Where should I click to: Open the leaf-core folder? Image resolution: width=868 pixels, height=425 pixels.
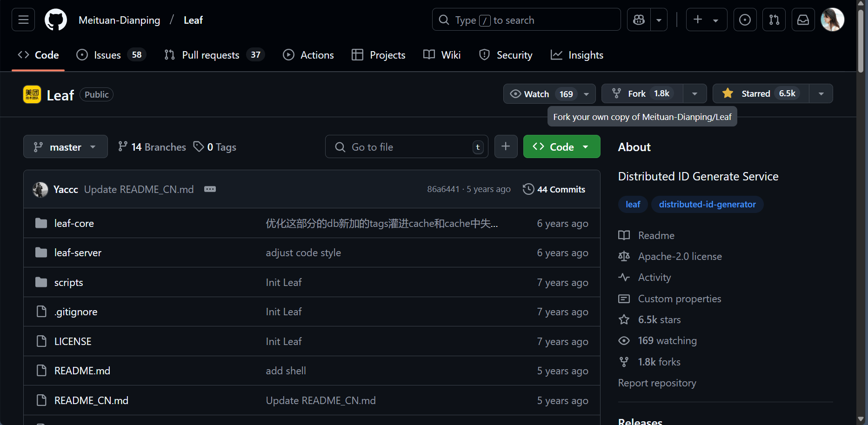pyautogui.click(x=74, y=223)
